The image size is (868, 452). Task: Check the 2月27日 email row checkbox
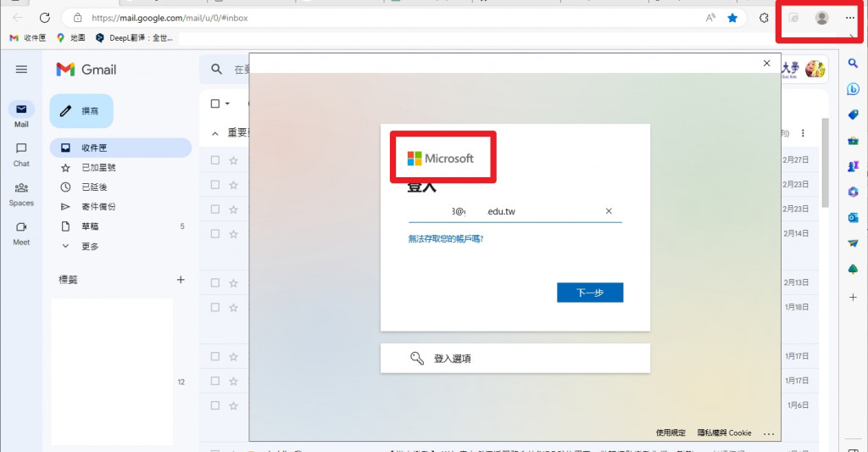point(215,160)
